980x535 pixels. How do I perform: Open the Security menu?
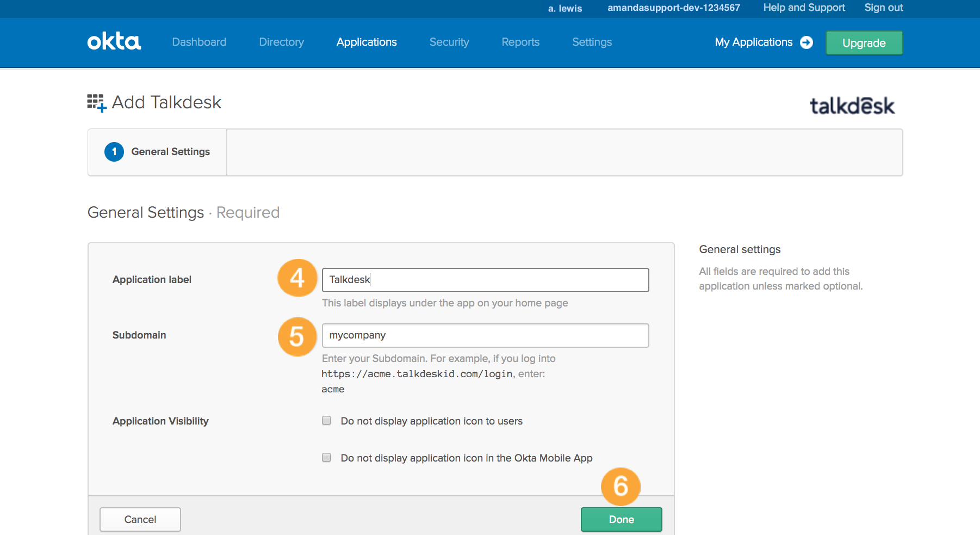click(449, 42)
